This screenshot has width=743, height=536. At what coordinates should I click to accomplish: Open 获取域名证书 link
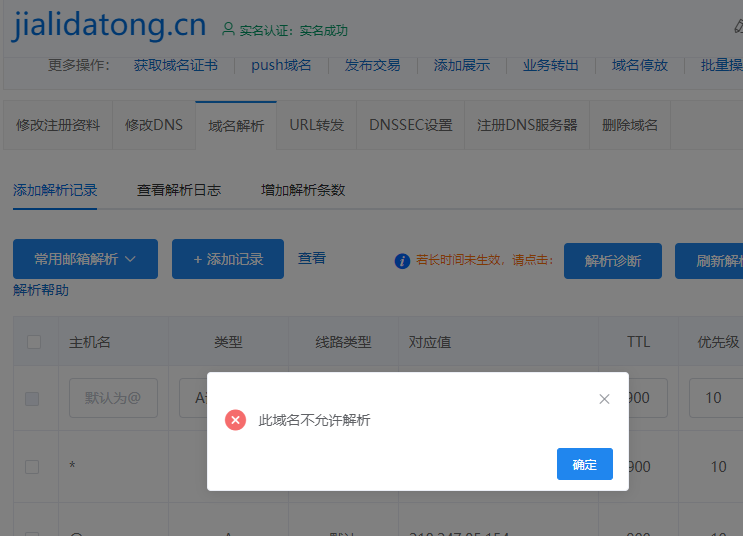coord(176,65)
